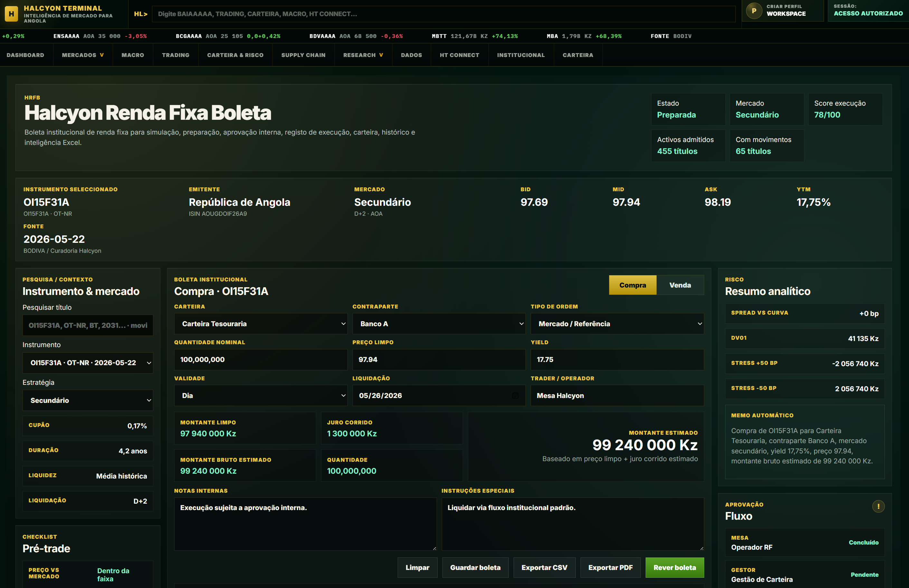
Task: Click the Com movimentos 65 títulos card
Action: tap(767, 146)
